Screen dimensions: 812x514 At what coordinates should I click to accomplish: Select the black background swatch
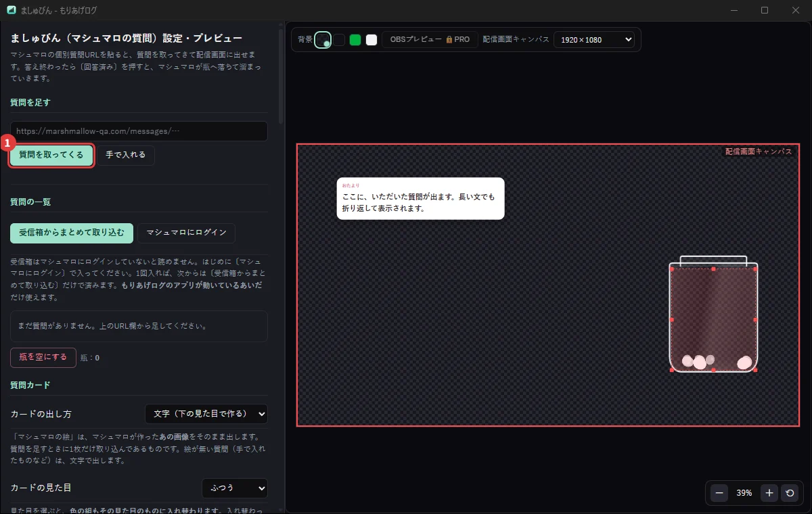[339, 40]
